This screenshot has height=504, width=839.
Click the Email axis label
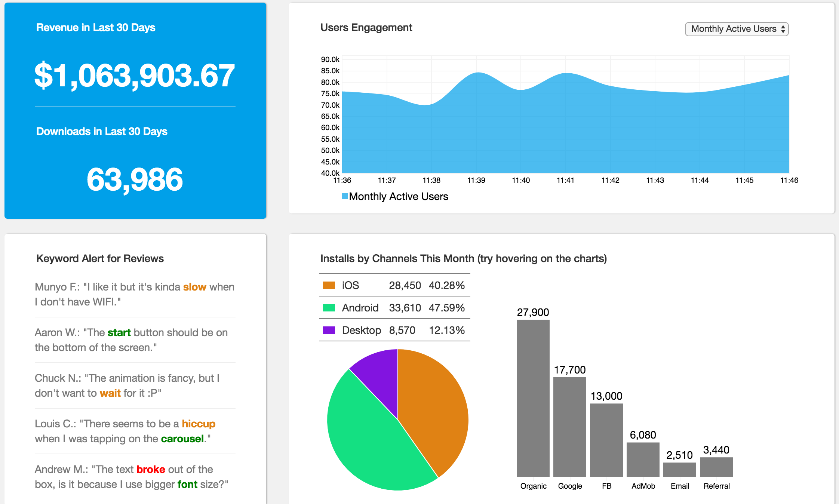[x=680, y=486]
